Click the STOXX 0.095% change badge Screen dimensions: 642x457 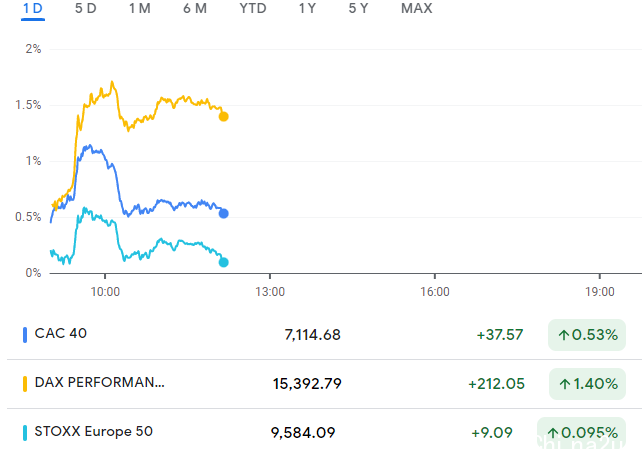[x=587, y=433]
